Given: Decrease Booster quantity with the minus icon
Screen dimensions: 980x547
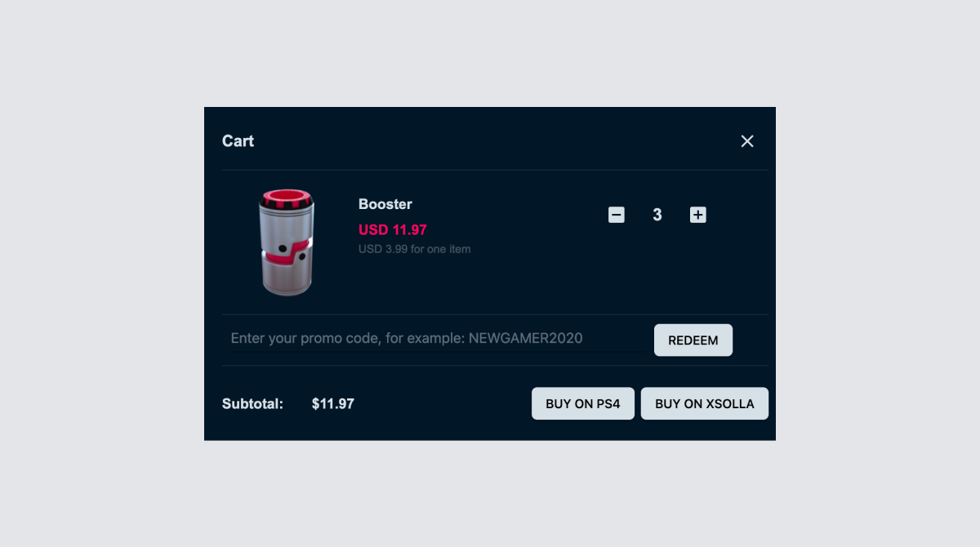Looking at the screenshot, I should [x=617, y=215].
